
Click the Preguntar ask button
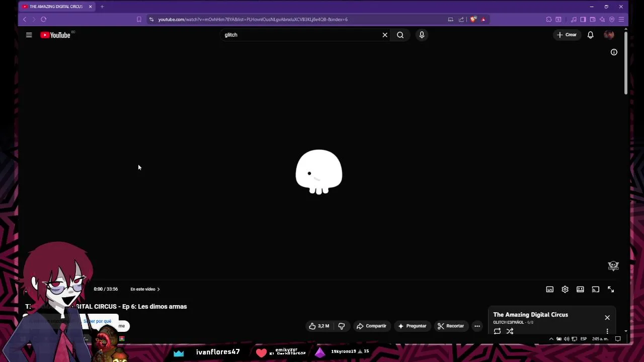click(x=412, y=326)
